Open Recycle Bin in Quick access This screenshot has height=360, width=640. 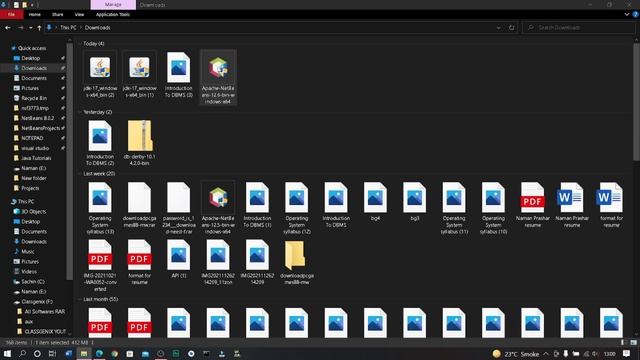(34, 98)
